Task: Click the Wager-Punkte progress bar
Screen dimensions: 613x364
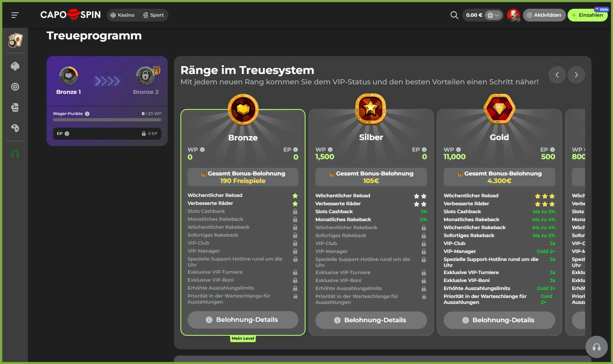Action: [107, 120]
